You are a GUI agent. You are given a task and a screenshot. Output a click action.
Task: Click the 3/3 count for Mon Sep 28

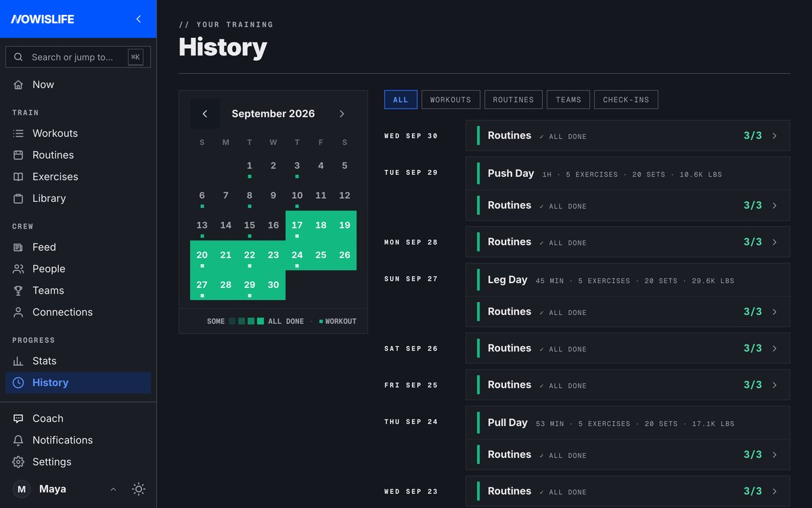tap(752, 242)
